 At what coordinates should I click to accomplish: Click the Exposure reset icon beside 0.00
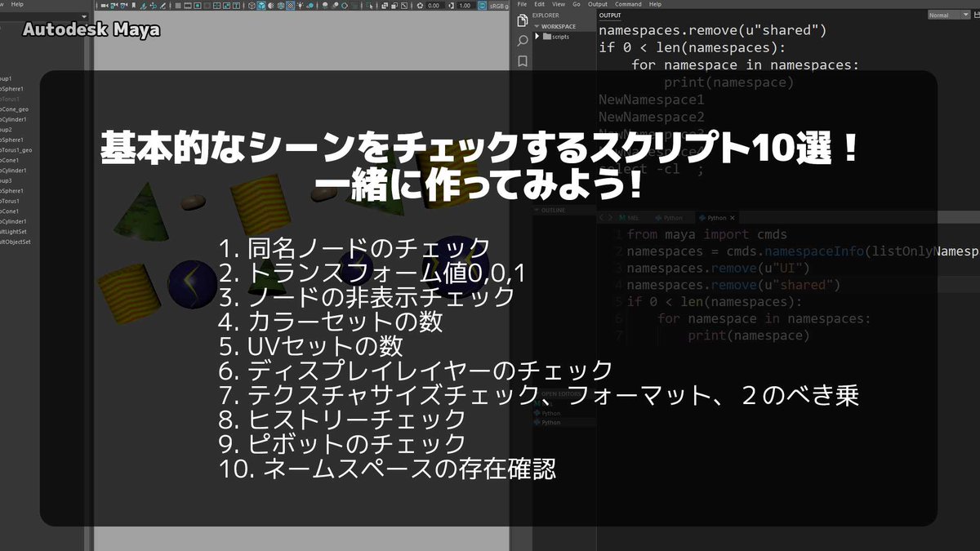click(420, 6)
